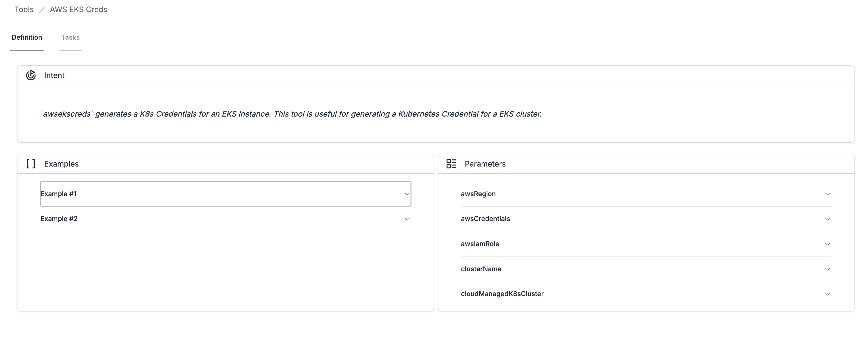Switch to the Tasks tab
Screen dimensions: 868x340
70,37
